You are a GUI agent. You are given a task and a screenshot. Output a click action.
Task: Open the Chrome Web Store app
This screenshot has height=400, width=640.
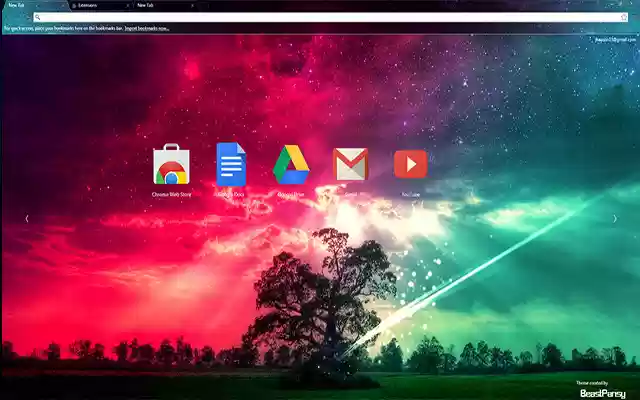click(x=171, y=164)
